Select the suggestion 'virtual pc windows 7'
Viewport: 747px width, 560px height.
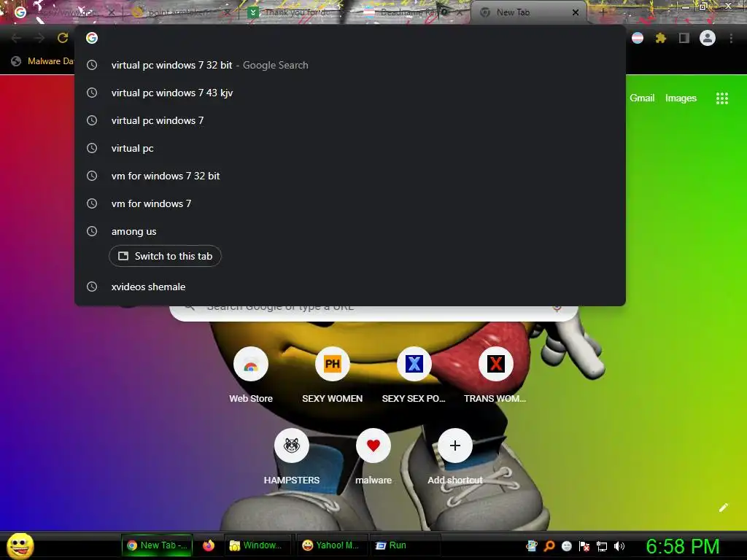(x=350, y=120)
